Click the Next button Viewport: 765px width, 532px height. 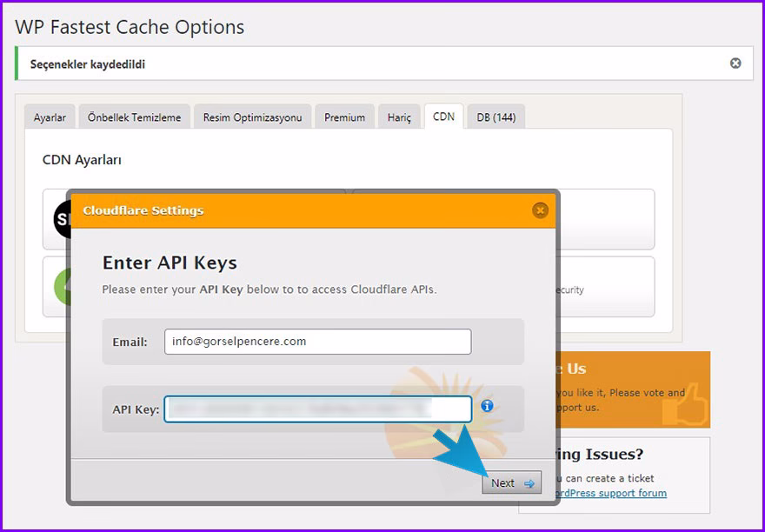click(x=511, y=482)
